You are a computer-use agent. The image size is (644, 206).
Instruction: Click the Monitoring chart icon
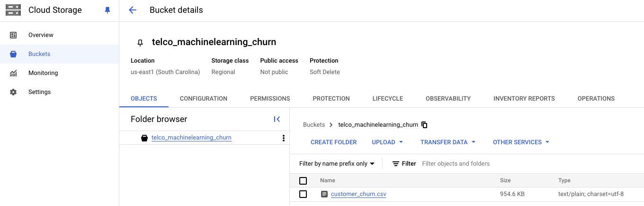pos(13,73)
